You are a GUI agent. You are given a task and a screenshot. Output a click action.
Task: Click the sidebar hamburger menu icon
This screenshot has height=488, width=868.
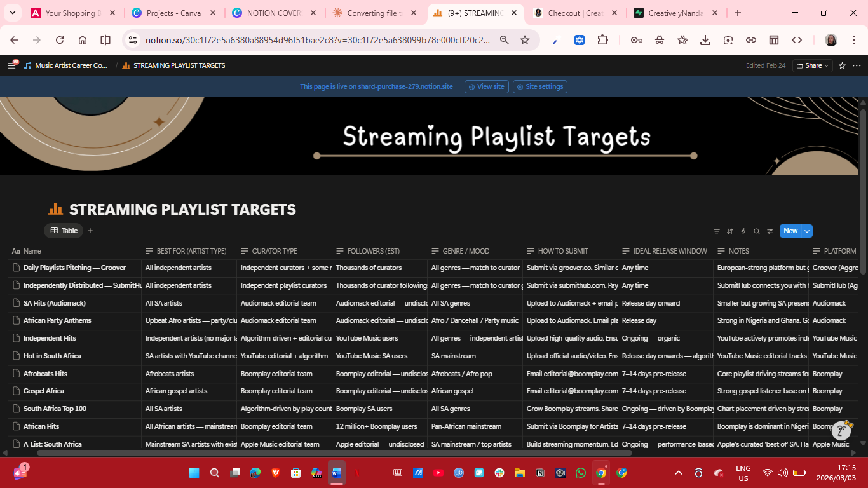pos(11,65)
